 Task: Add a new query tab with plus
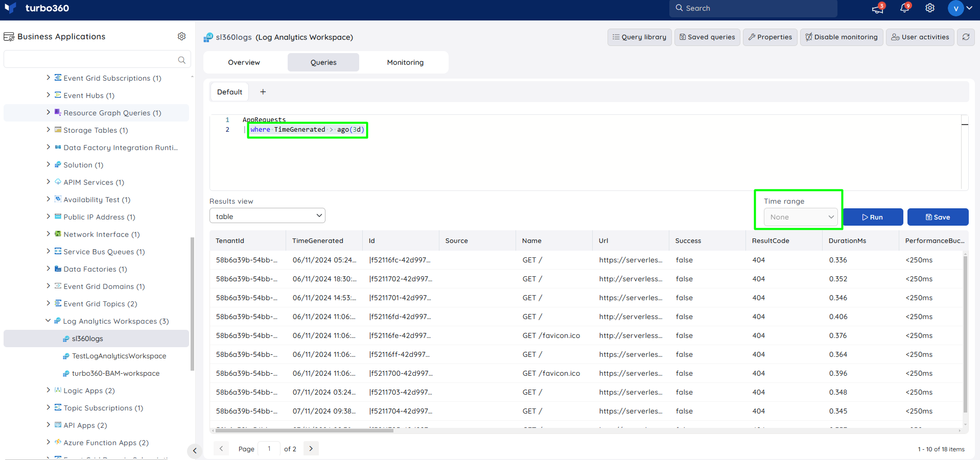pyautogui.click(x=263, y=92)
